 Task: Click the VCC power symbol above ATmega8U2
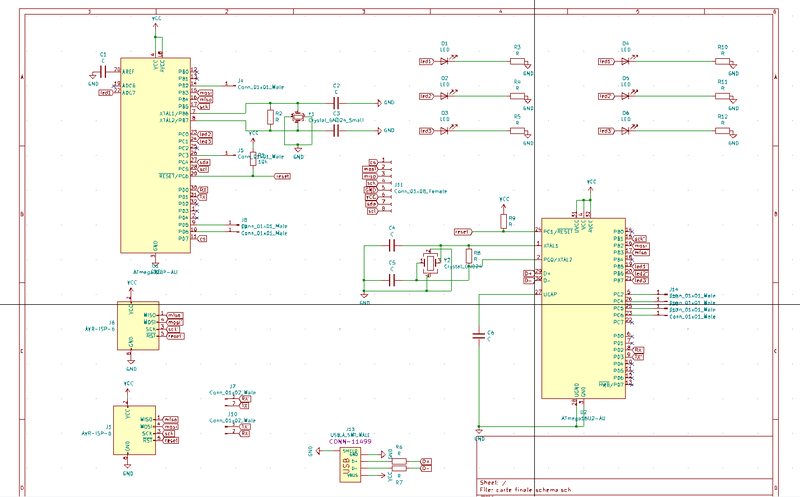coord(591,186)
